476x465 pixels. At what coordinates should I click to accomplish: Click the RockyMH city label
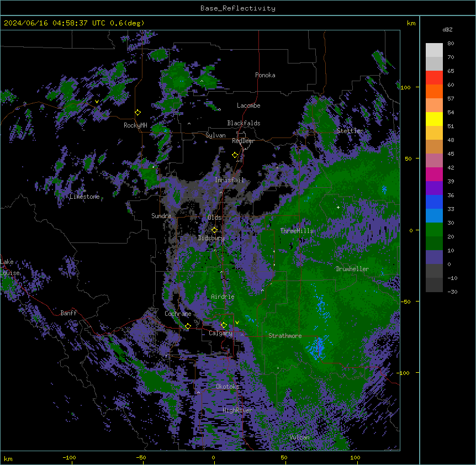[135, 125]
